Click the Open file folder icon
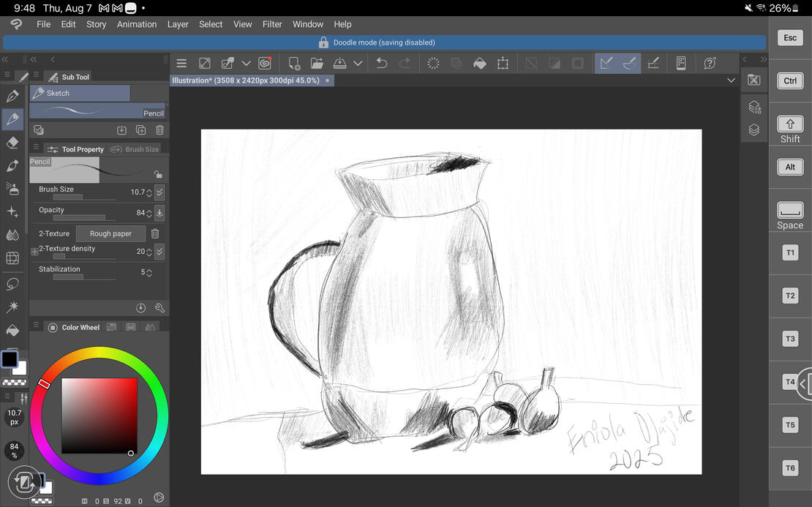The image size is (812, 507). [x=317, y=64]
